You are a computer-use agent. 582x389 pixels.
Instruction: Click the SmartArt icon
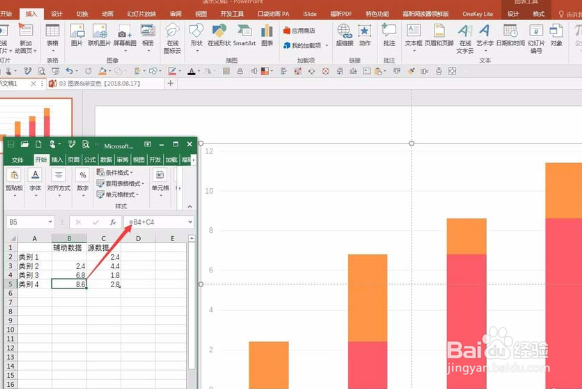[x=245, y=31]
